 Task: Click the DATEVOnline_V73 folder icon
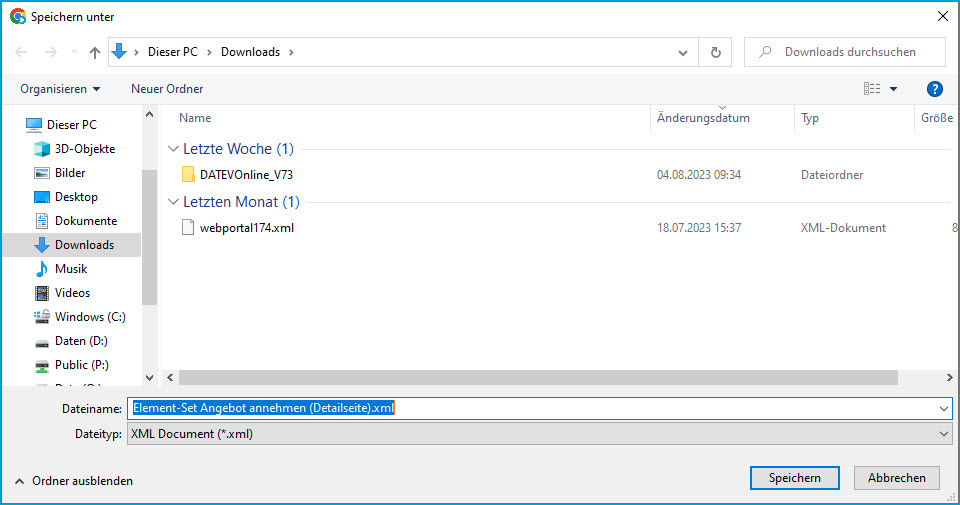pyautogui.click(x=188, y=175)
